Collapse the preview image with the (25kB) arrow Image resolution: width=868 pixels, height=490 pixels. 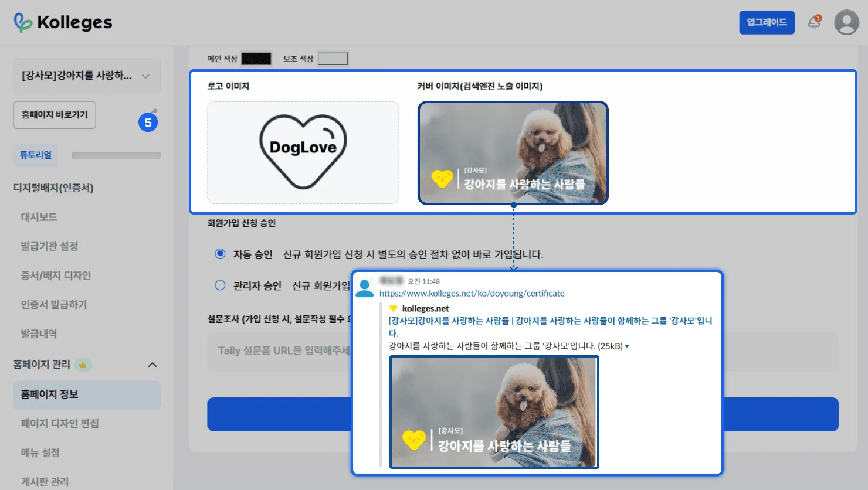pos(627,346)
